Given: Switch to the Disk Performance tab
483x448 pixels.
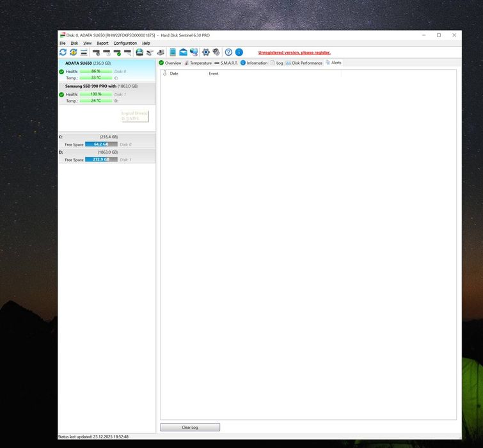Looking at the screenshot, I should coord(304,63).
